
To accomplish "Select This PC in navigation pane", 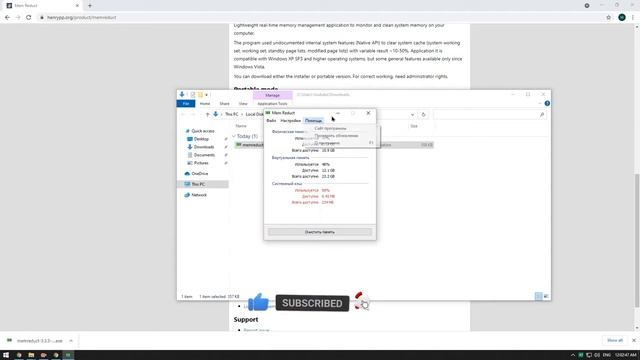I will coord(198,184).
